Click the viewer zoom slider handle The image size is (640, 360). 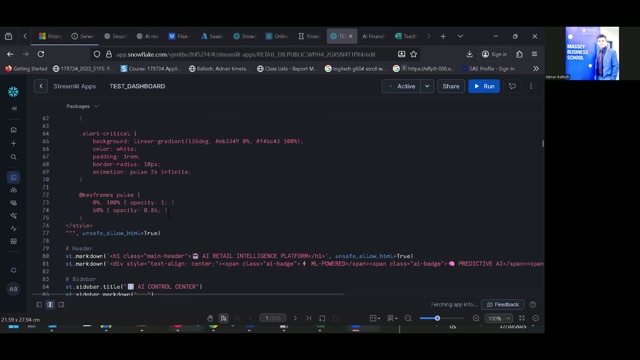[x=437, y=318]
